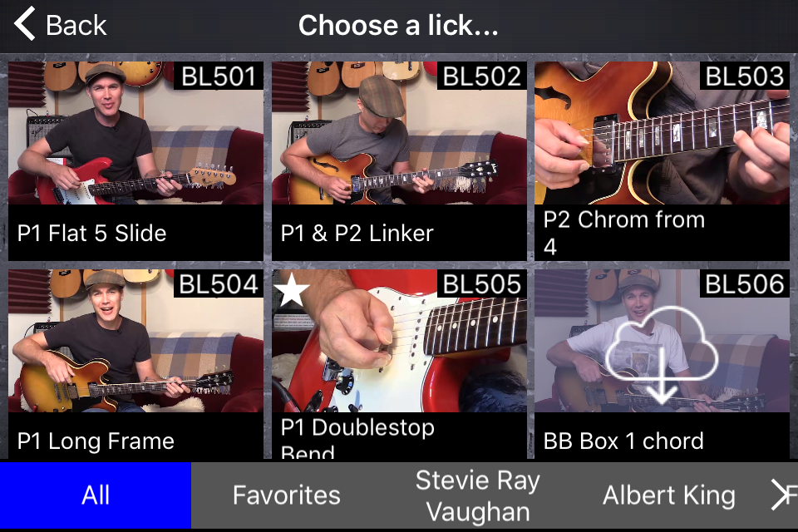
Task: Click the cloud download icon on BL506
Action: click(x=662, y=354)
